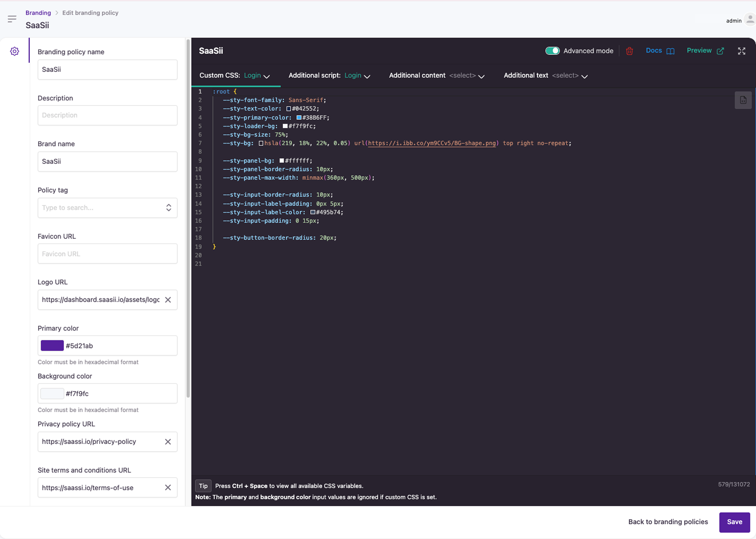
Task: Click Back to branding policies
Action: (x=668, y=522)
